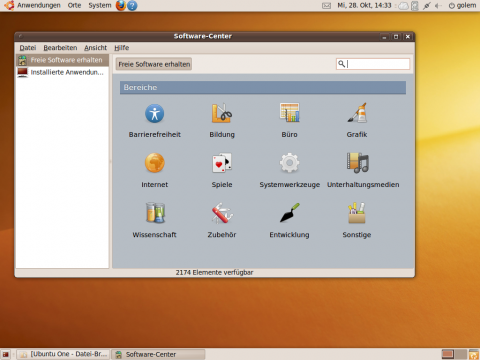This screenshot has height=360, width=480.
Task: Click the Ubuntu logo in top panel
Action: [9, 5]
